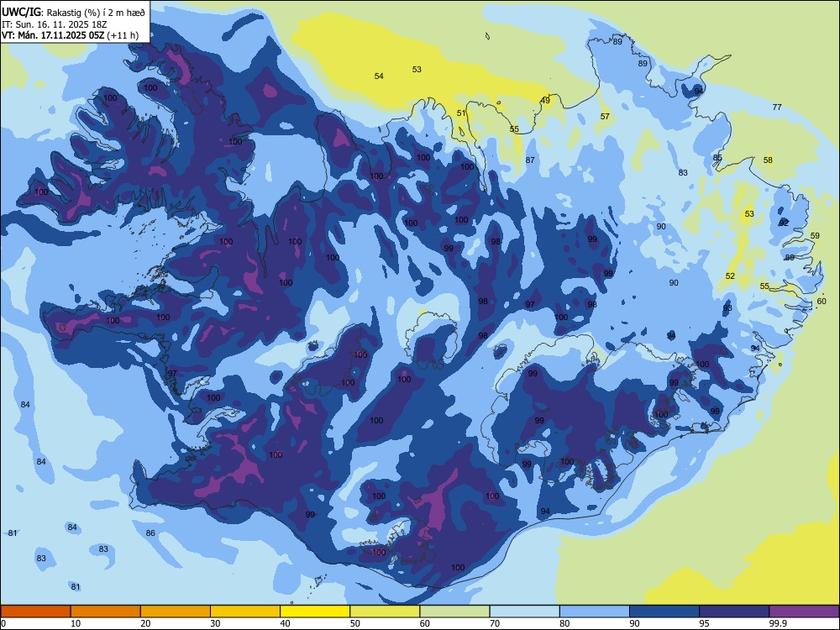This screenshot has height=630, width=840.
Task: Click the orange 10–20 legend swatch
Action: (106, 612)
